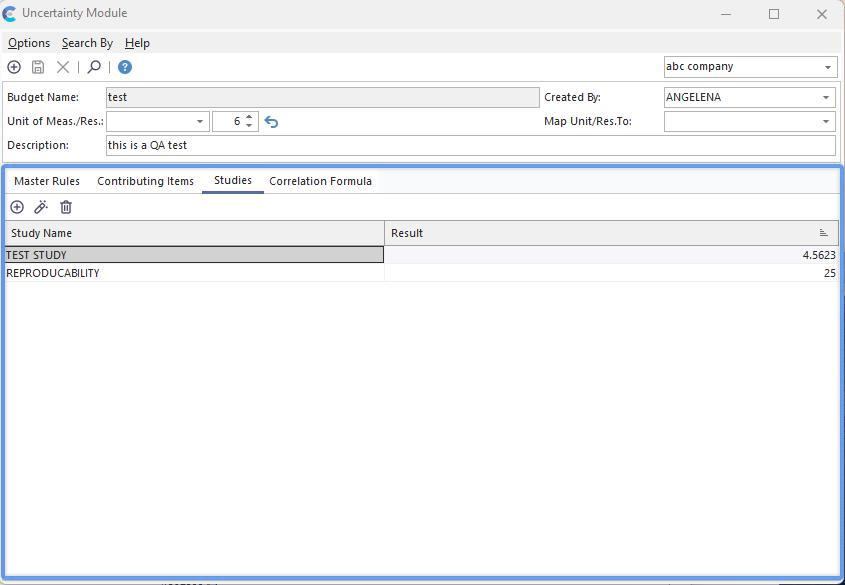Open the Help menu

tap(137, 43)
